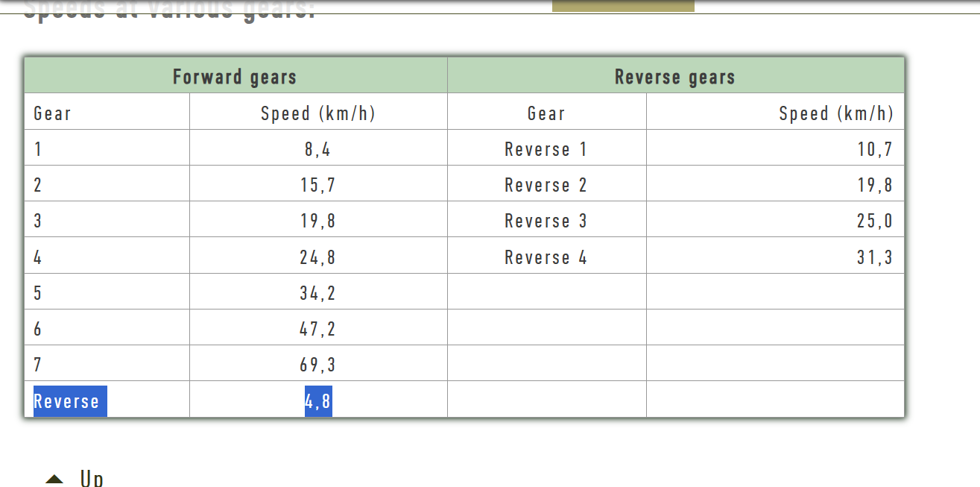This screenshot has width=980, height=487.
Task: Select the highlighted 4,8 speed value
Action: pyautogui.click(x=318, y=401)
